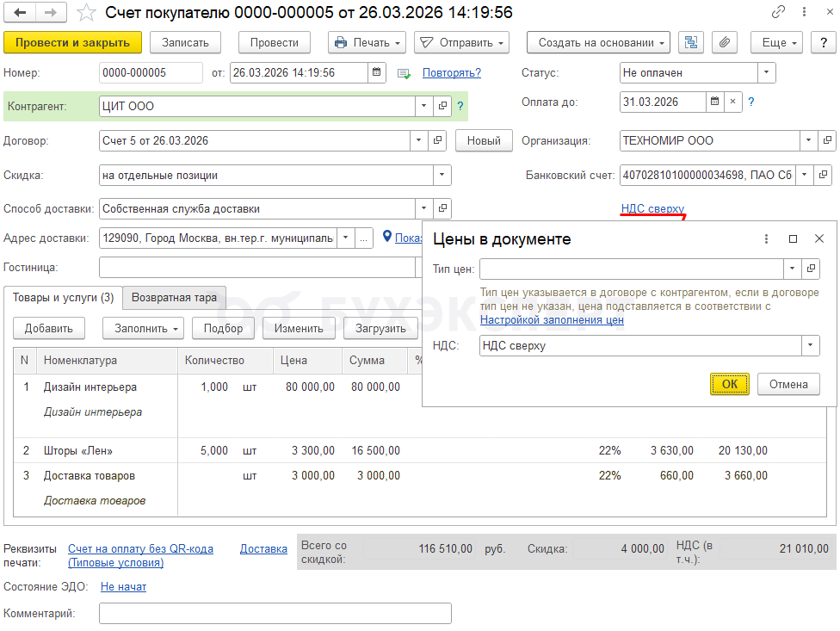The width and height of the screenshot is (840, 631).
Task: Confirm the dialog with OK
Action: (730, 384)
